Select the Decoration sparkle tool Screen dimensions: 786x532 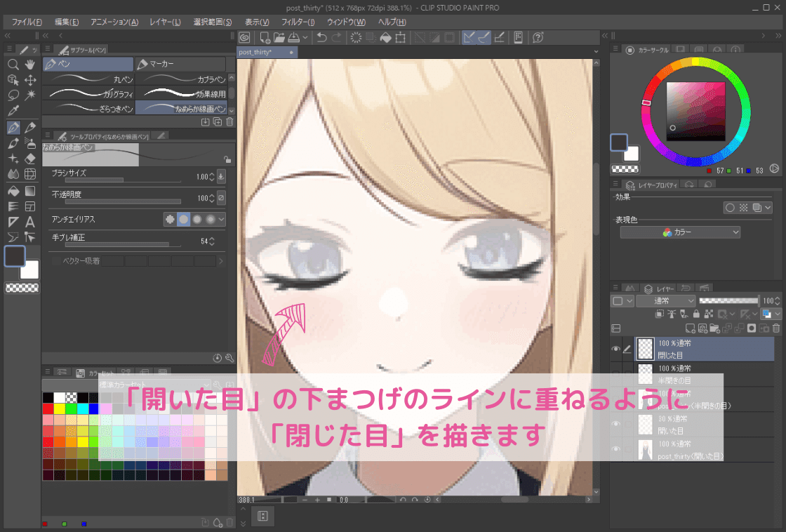[x=13, y=159]
